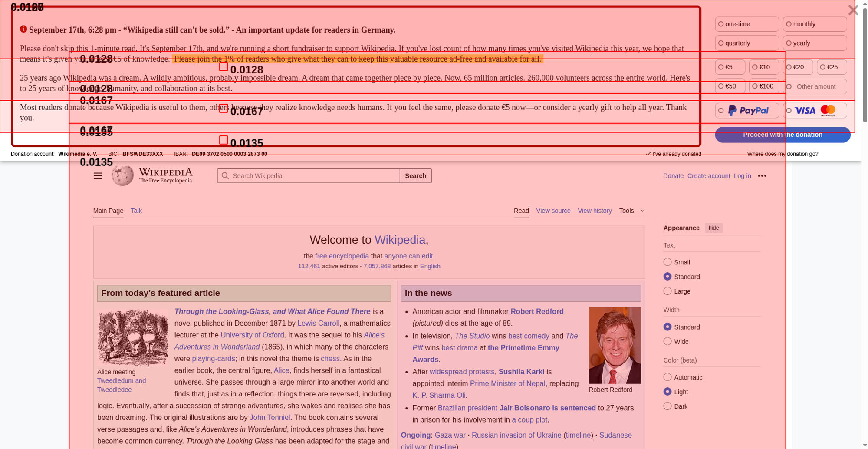Select Wide width option
The height and width of the screenshot is (449, 868).
[x=667, y=341]
